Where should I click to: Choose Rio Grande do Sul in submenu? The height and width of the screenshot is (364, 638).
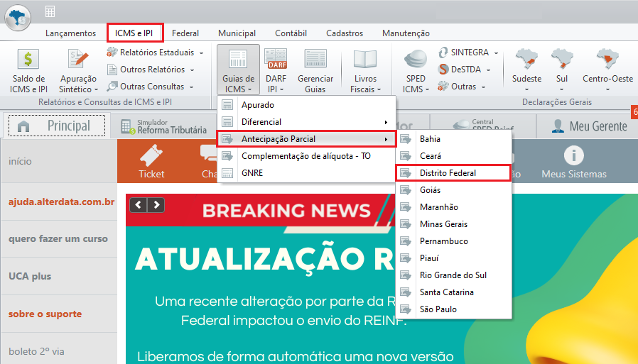point(454,275)
